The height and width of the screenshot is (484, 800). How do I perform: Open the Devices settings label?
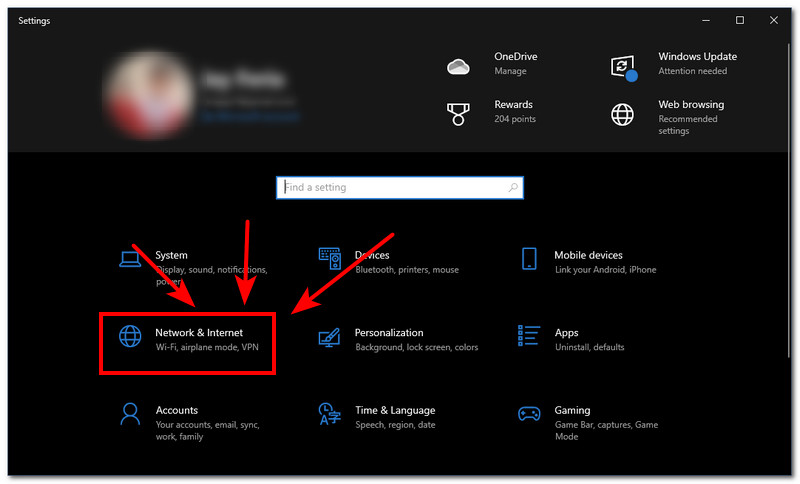click(372, 255)
